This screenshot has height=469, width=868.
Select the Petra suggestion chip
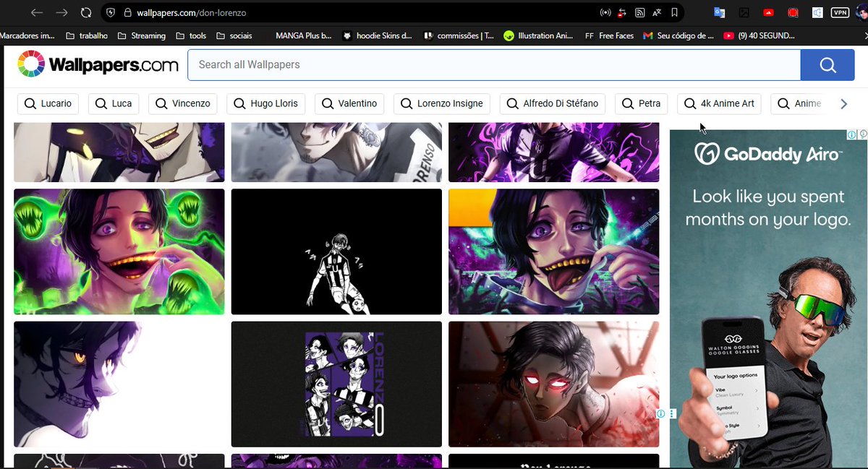642,104
